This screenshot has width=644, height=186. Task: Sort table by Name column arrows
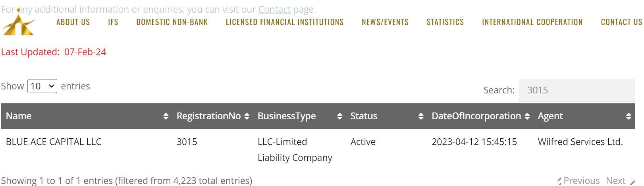166,116
